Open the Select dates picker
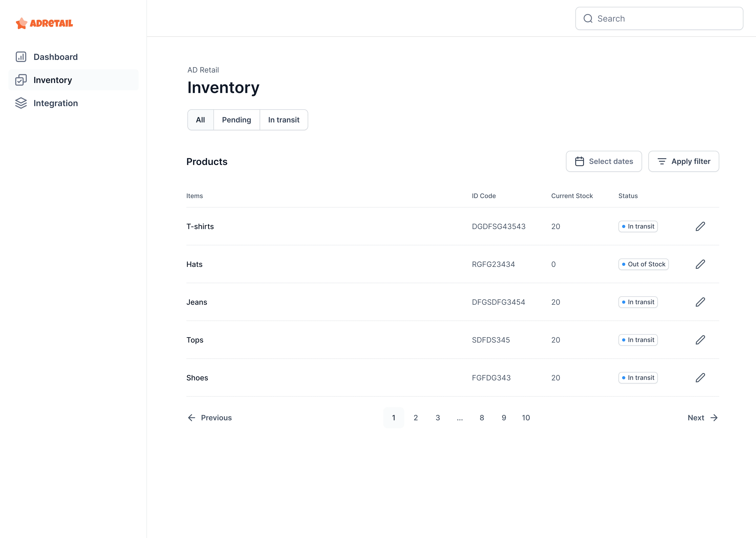756x538 pixels. coord(604,161)
